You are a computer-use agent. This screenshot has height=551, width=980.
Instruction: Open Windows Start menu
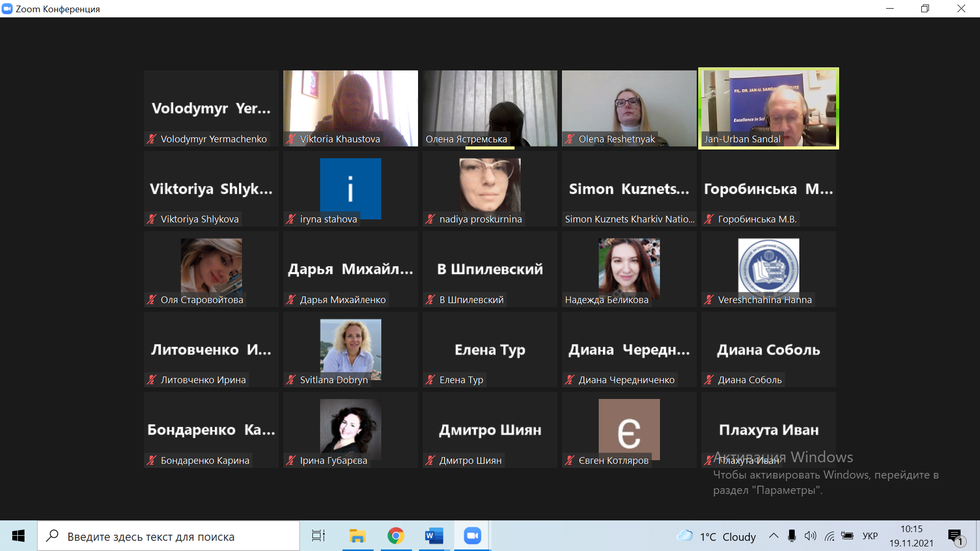click(x=18, y=536)
